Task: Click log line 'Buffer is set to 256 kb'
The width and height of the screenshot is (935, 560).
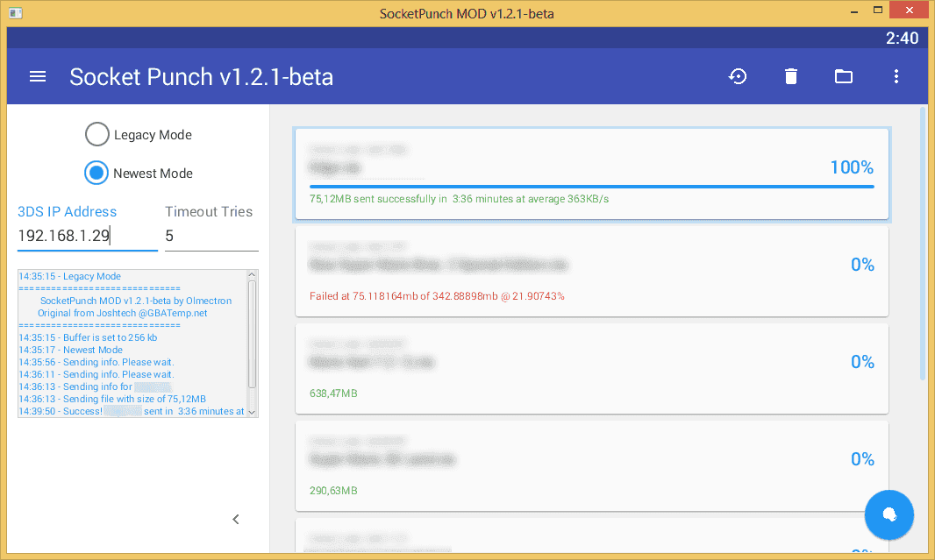Action: pyautogui.click(x=88, y=337)
